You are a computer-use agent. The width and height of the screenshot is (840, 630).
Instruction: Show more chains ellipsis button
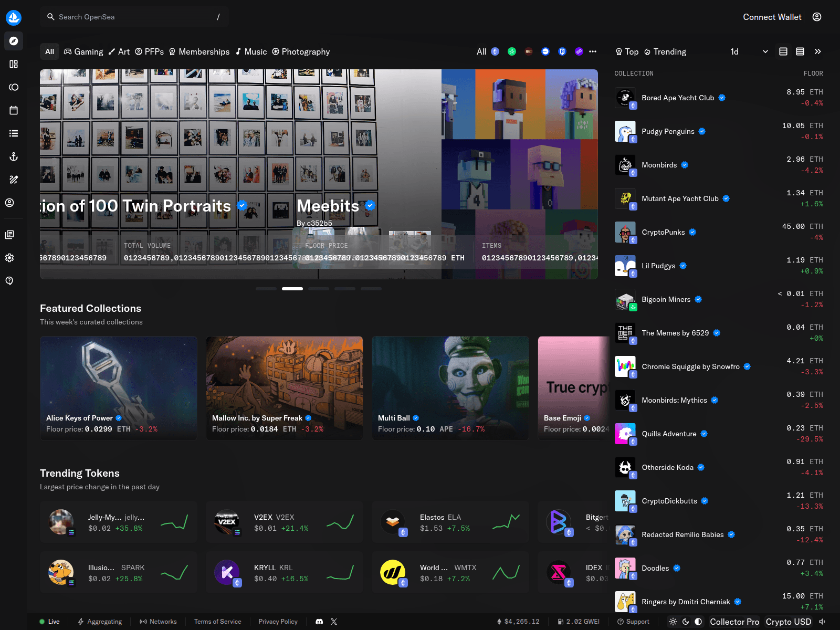[x=593, y=51]
